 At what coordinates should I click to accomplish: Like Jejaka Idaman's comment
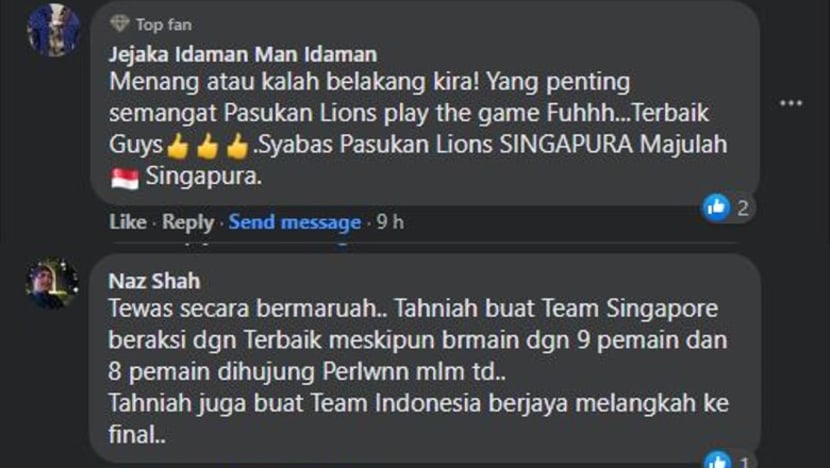point(128,221)
